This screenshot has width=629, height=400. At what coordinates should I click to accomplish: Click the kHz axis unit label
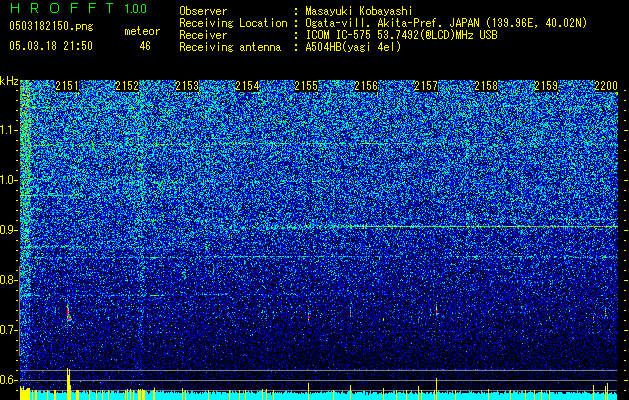point(9,82)
